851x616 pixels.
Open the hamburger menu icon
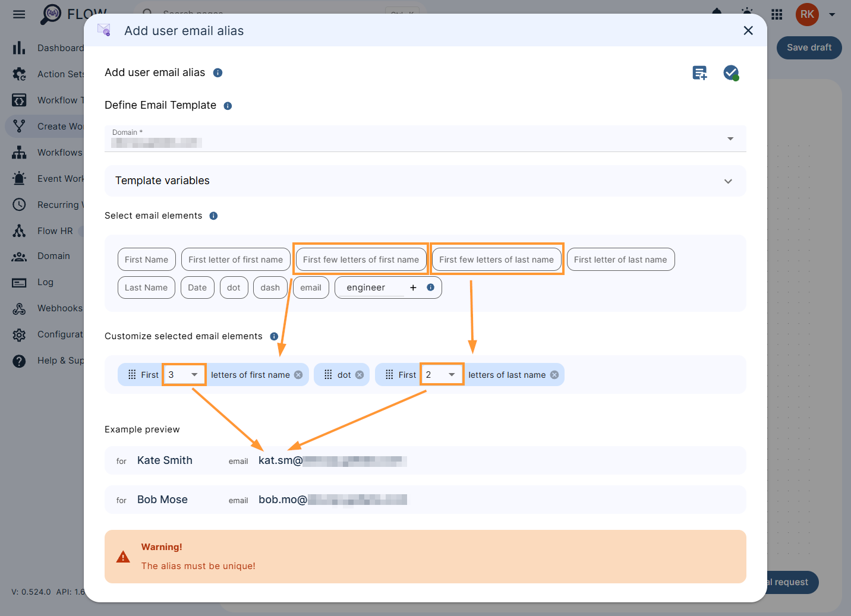point(19,14)
